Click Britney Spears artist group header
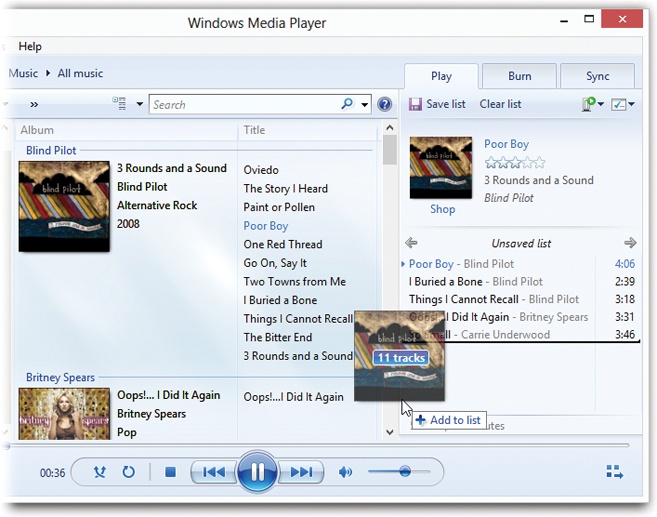Screen dimensions: 657x517 click(x=60, y=377)
